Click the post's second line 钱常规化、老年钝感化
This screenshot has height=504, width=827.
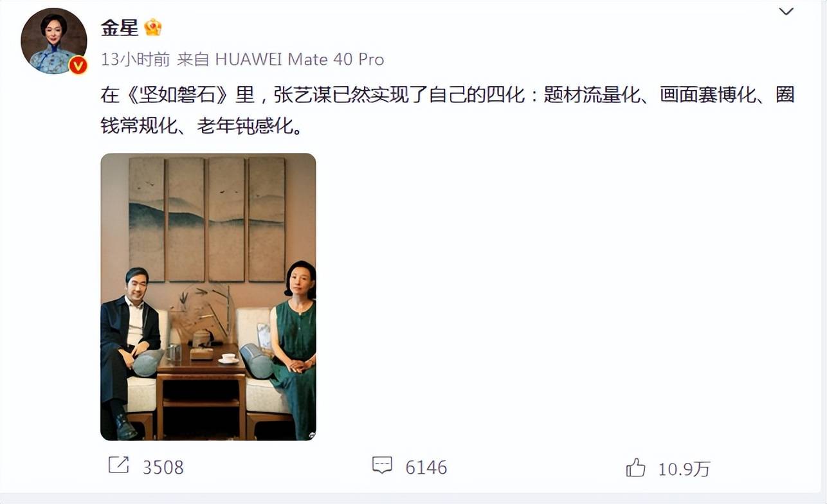tap(201, 125)
